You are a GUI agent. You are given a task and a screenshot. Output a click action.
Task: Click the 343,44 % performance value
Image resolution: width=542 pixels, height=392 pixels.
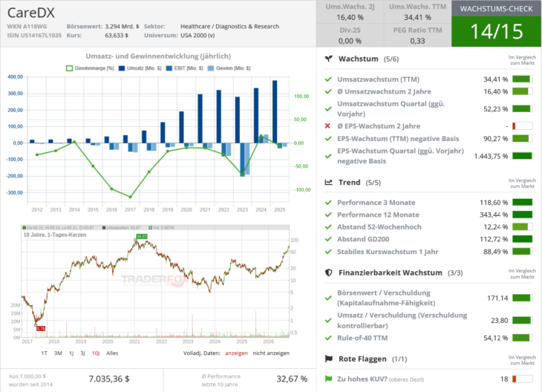[494, 215]
